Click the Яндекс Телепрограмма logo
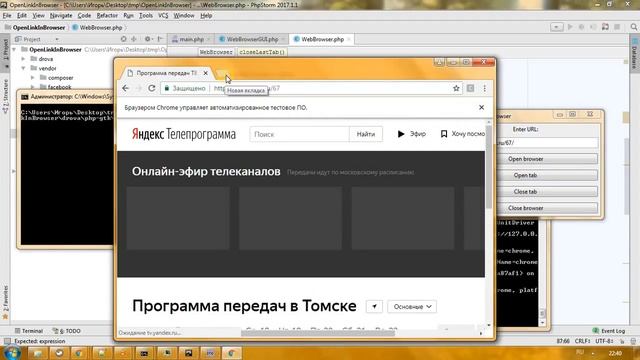Viewport: 640px width, 360px height. pyautogui.click(x=184, y=134)
